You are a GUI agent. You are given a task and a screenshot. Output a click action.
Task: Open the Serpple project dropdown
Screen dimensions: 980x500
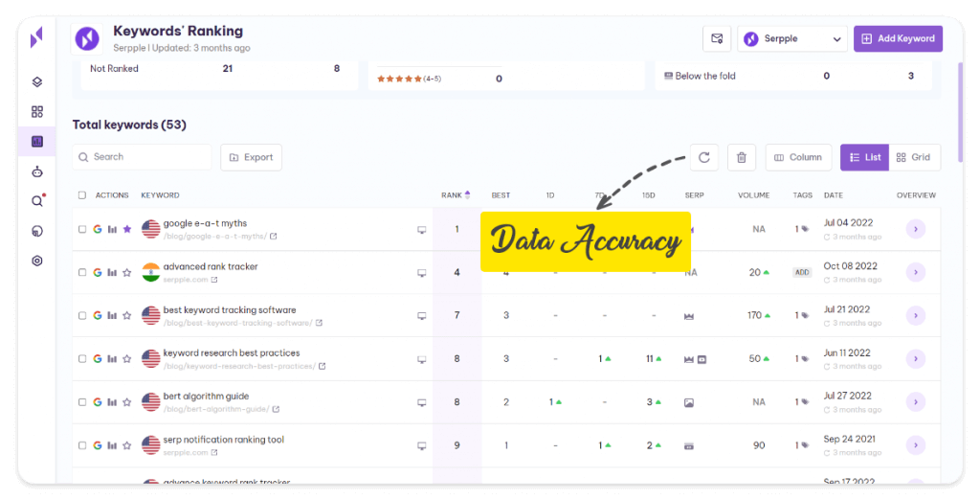[x=792, y=38]
